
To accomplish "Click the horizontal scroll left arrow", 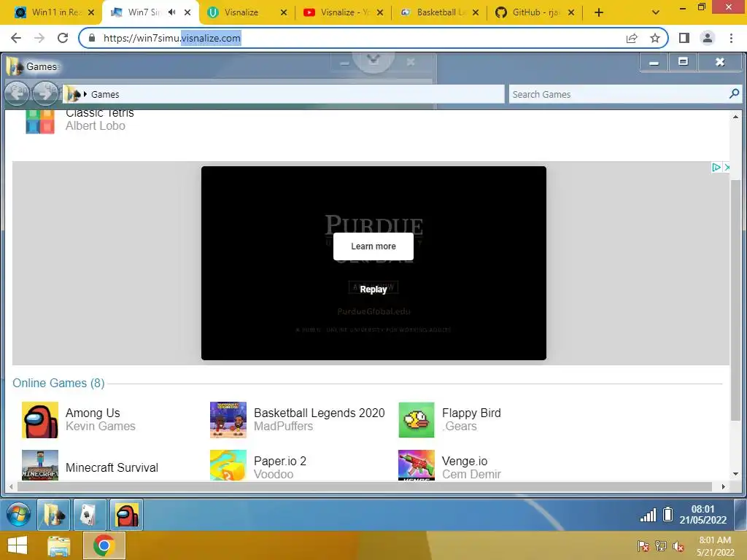I will coord(12,486).
